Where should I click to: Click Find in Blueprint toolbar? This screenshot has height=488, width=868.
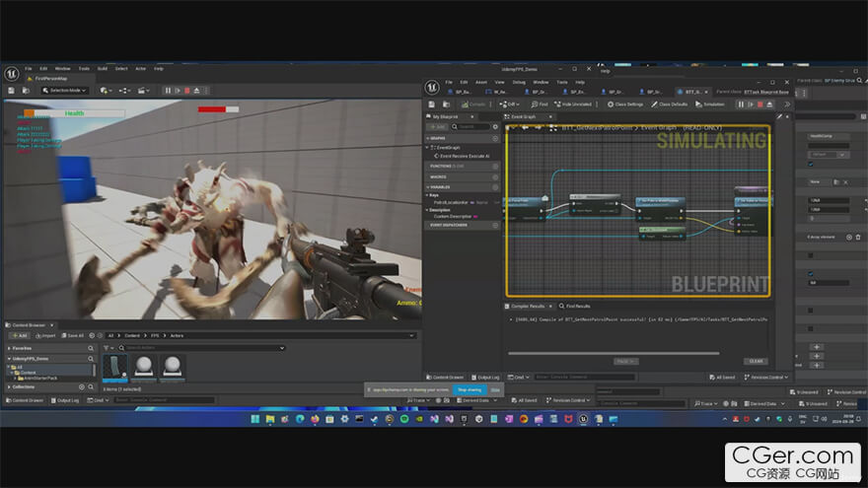pos(540,105)
